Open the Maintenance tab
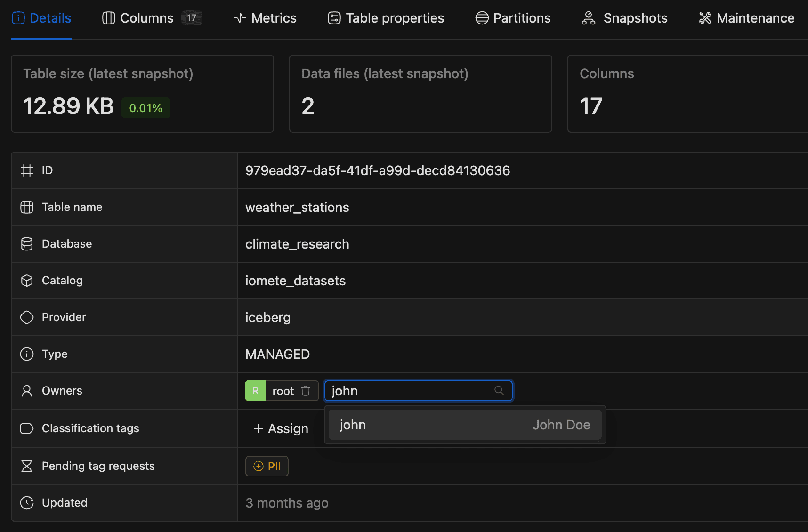808x532 pixels. click(747, 18)
